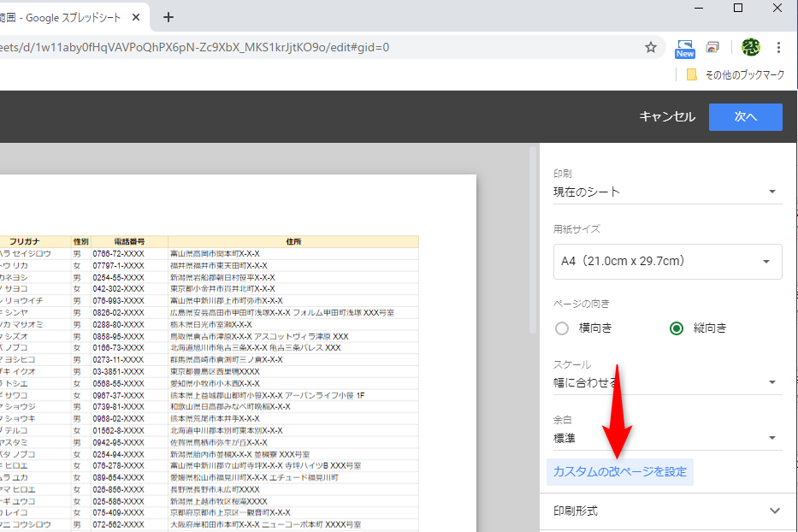Screen dimensions: 798x532
Task: Minimize the Chrome window
Action: pos(699,9)
